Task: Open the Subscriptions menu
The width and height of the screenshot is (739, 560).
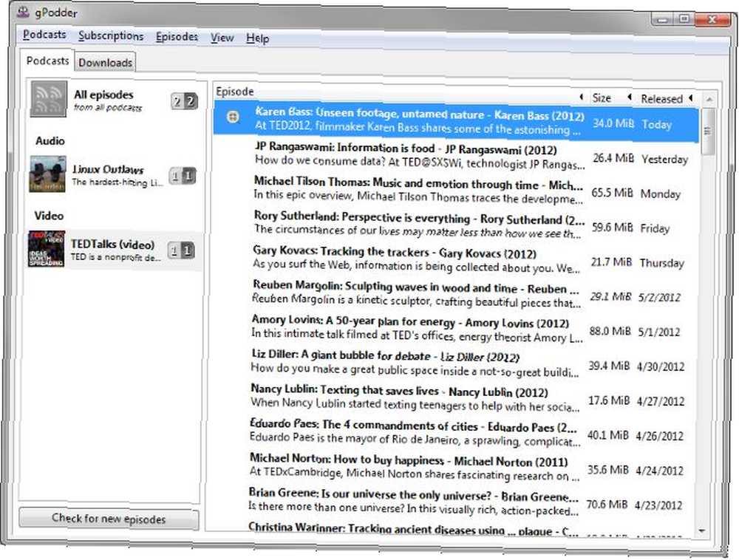Action: [x=111, y=35]
